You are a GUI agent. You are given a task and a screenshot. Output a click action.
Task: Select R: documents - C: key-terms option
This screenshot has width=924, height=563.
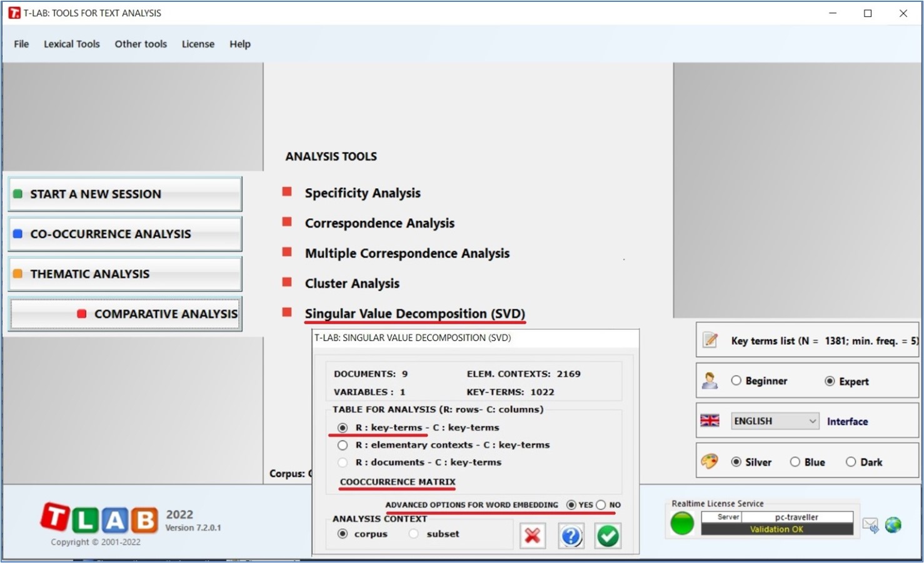pos(343,462)
